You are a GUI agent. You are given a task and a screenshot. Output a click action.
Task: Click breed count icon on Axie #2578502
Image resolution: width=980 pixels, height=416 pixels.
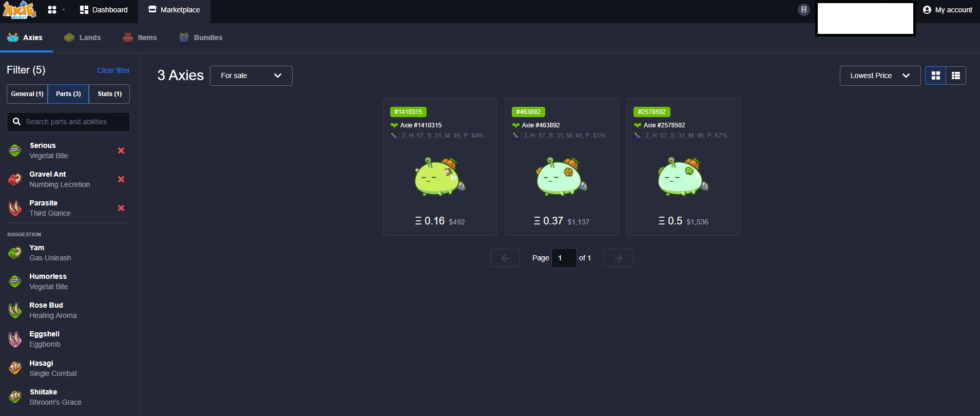(638, 136)
